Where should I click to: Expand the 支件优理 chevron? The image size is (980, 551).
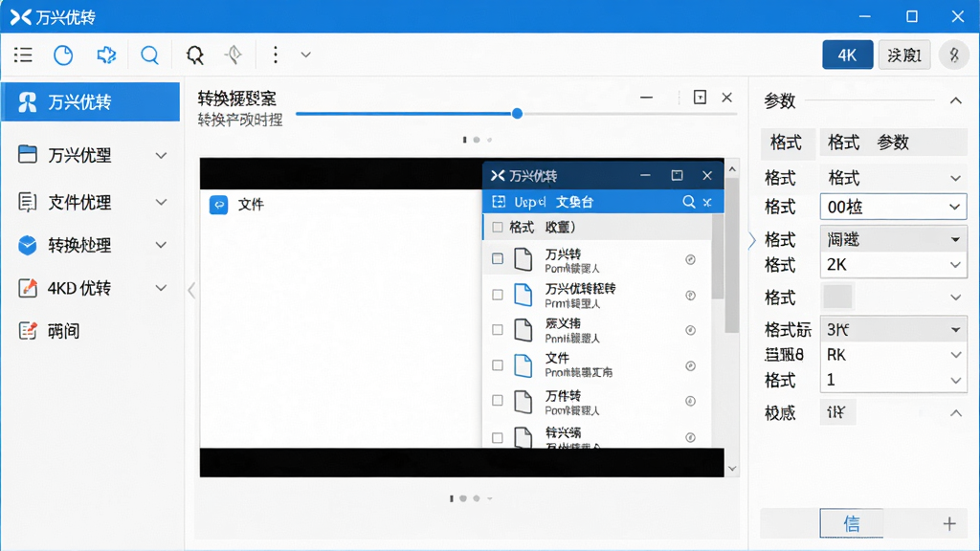161,203
